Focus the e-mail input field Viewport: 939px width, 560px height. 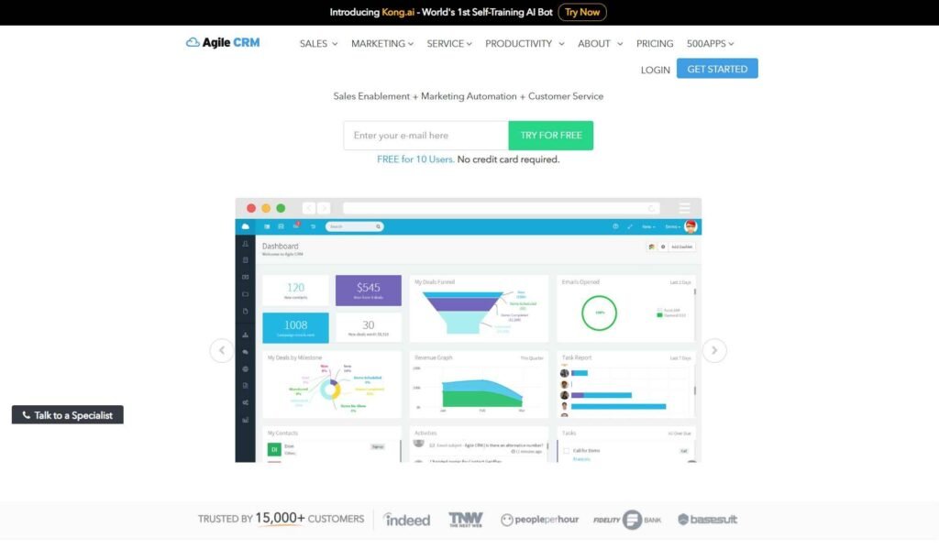coord(425,136)
